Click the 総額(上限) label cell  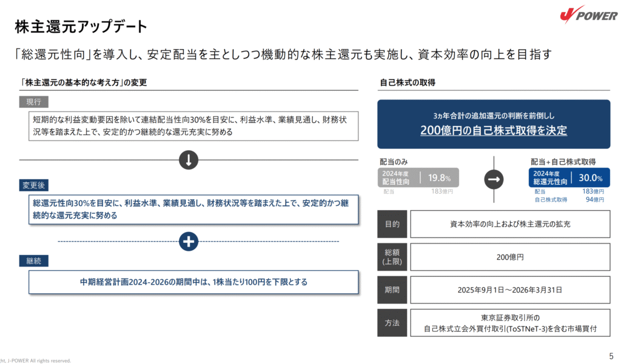pos(392,257)
